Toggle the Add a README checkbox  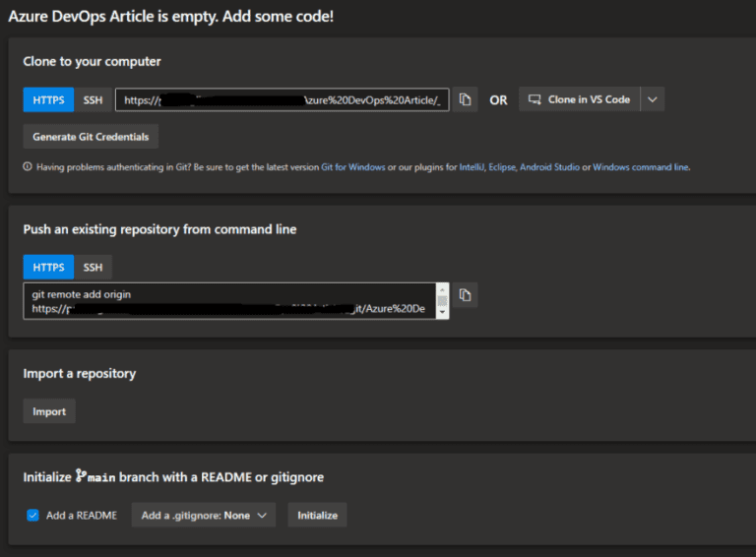[32, 515]
